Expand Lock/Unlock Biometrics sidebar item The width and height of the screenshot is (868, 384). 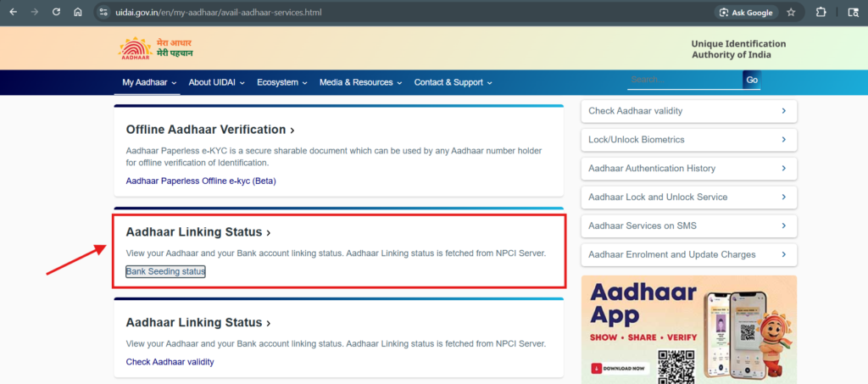coord(688,139)
